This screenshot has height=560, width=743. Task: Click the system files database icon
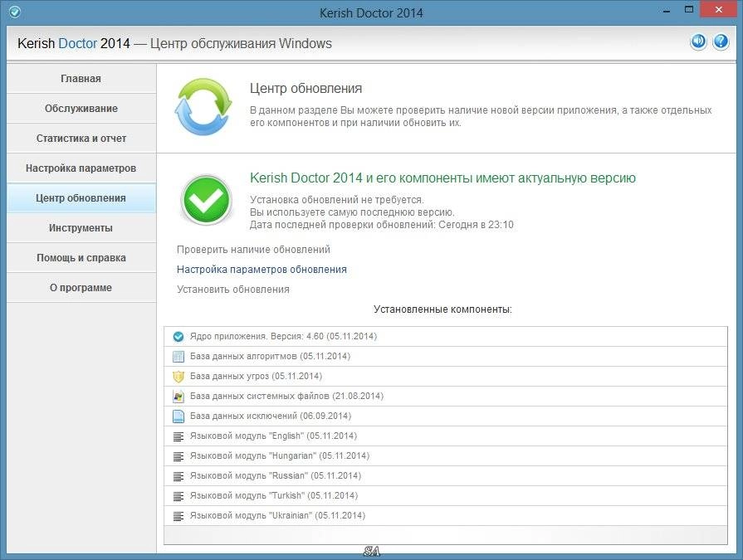178,397
